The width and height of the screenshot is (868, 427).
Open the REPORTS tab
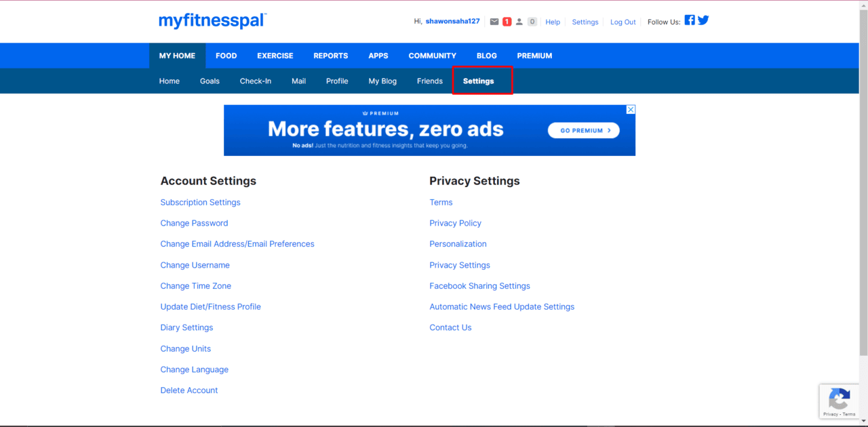coord(331,56)
